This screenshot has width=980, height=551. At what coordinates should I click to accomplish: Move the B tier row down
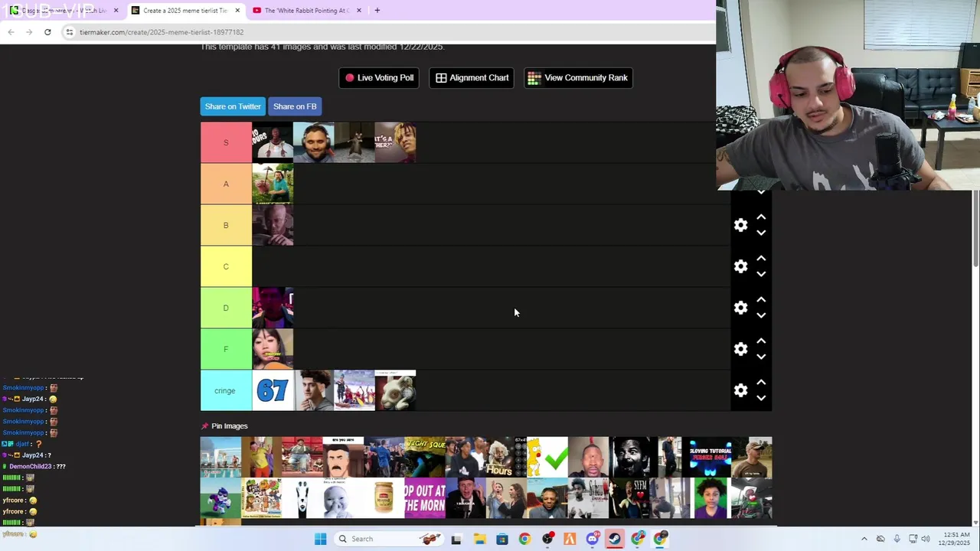pos(761,233)
